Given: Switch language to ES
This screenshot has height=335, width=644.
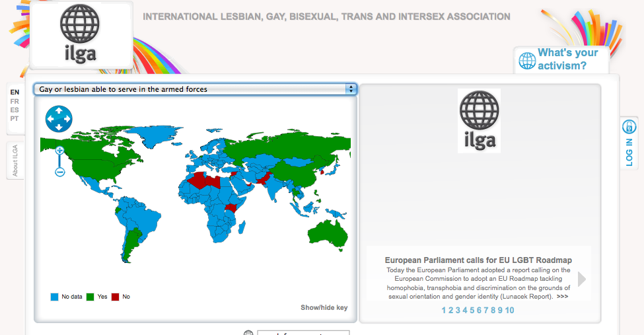Looking at the screenshot, I should (x=15, y=110).
